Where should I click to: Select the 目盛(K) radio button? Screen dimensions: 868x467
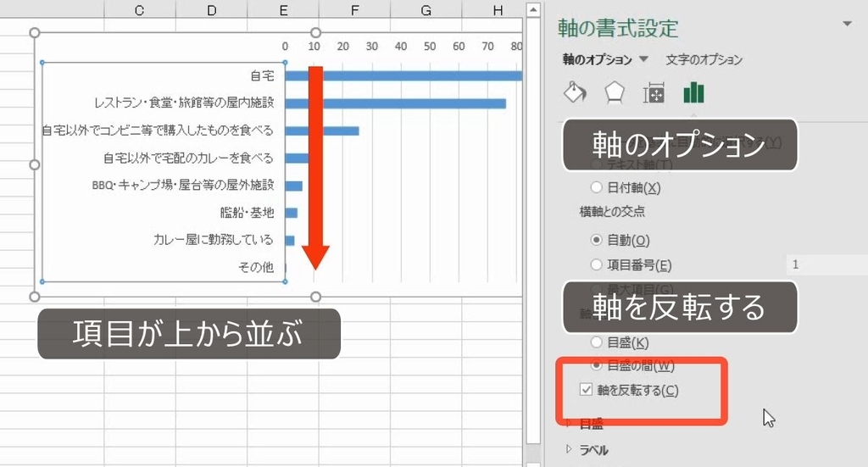click(x=596, y=342)
